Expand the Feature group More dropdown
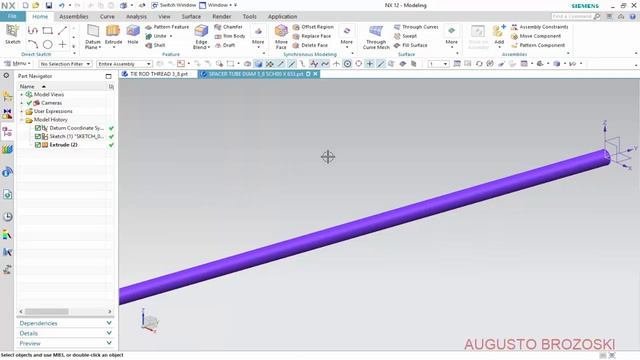 pos(258,37)
